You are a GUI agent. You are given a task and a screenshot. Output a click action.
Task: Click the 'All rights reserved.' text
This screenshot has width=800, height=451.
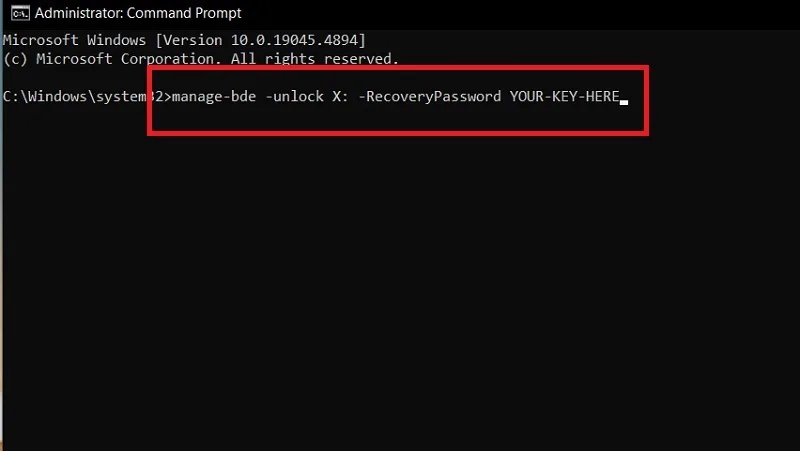314,59
